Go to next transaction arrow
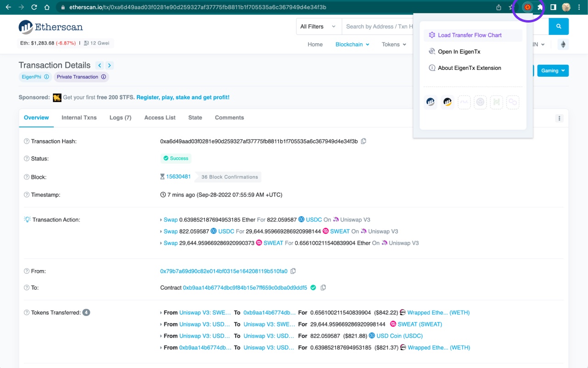Screen dimensions: 588x368 point(109,65)
